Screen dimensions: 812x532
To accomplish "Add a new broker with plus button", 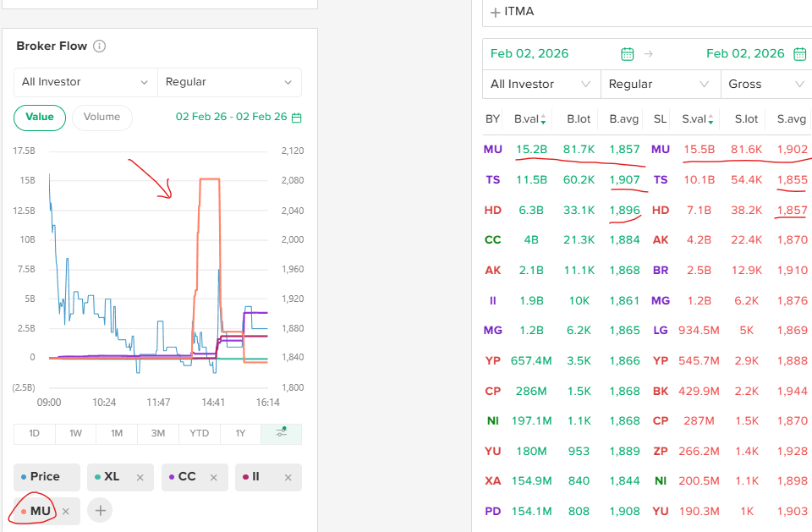I will click(100, 511).
